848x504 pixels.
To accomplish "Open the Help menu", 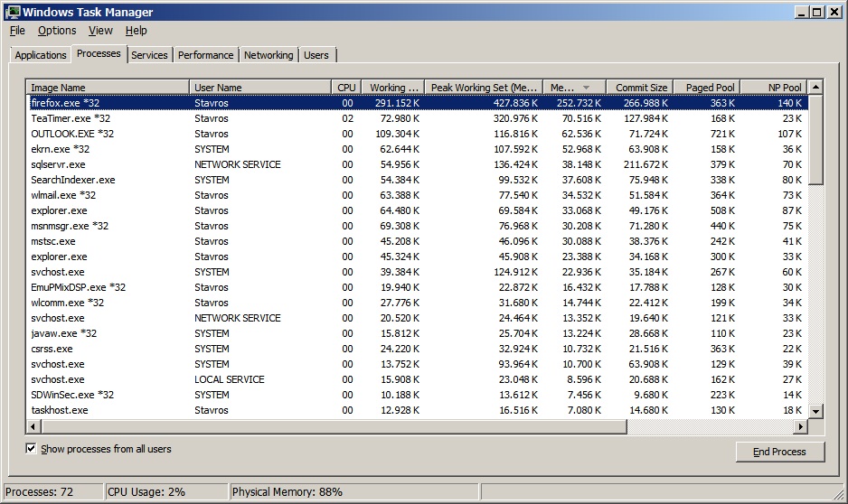I will click(136, 31).
